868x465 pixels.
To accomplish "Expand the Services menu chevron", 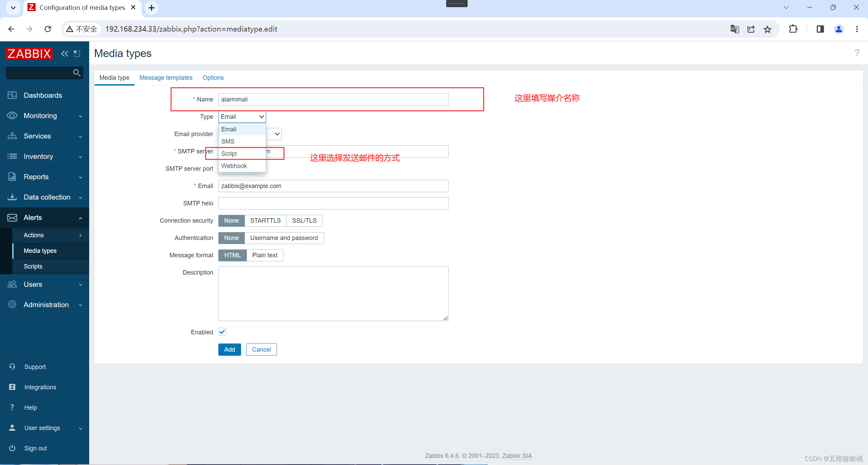I will [x=81, y=136].
